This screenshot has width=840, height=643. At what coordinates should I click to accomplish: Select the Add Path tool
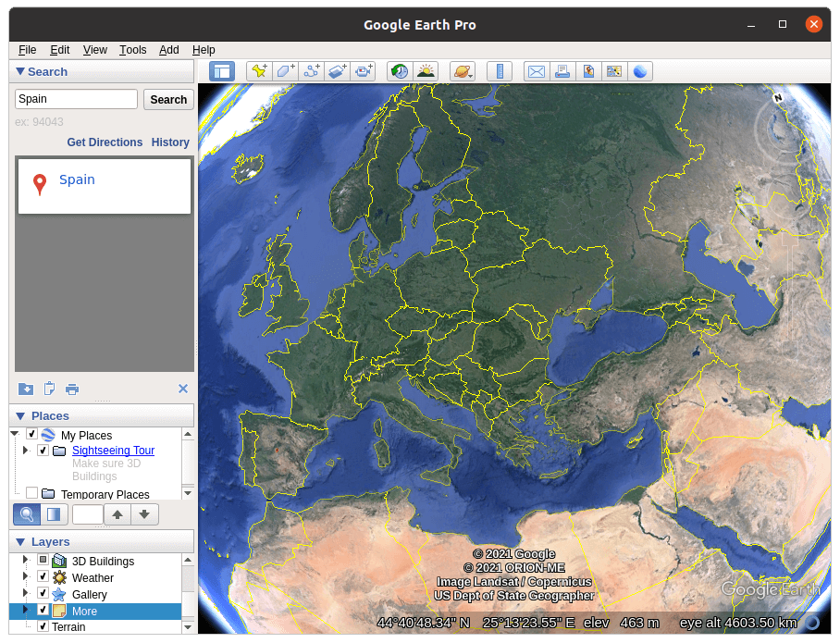click(x=312, y=70)
